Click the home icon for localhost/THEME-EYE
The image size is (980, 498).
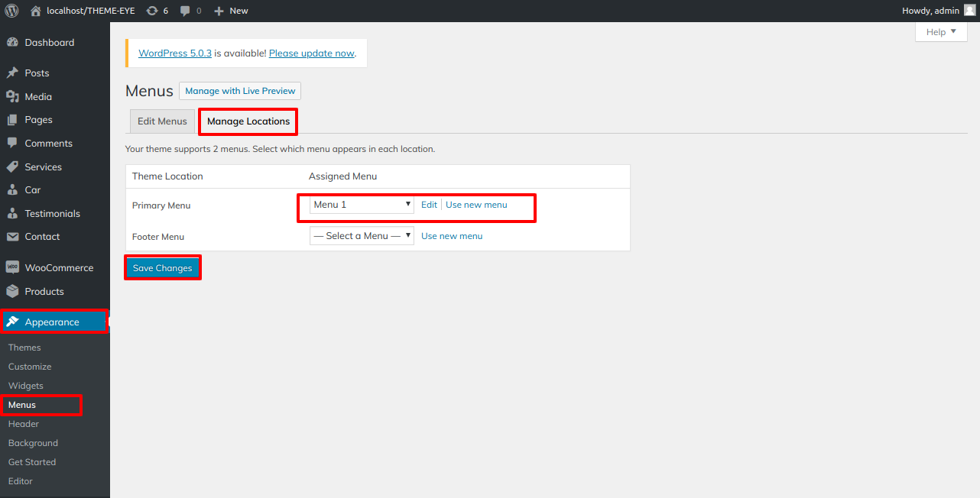(36, 11)
